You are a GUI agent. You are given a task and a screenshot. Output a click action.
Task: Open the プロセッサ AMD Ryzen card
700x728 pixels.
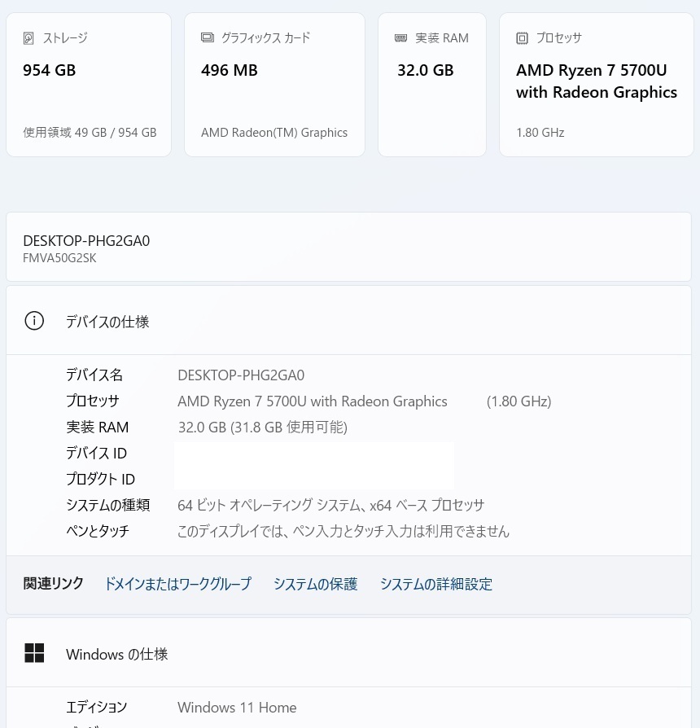597,85
